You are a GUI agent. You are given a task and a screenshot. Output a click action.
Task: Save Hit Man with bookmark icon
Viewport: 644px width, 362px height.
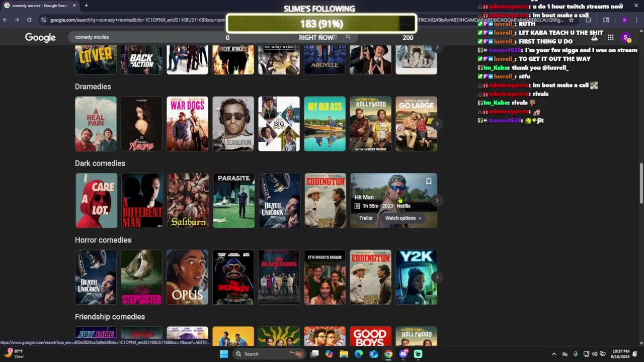(x=429, y=182)
